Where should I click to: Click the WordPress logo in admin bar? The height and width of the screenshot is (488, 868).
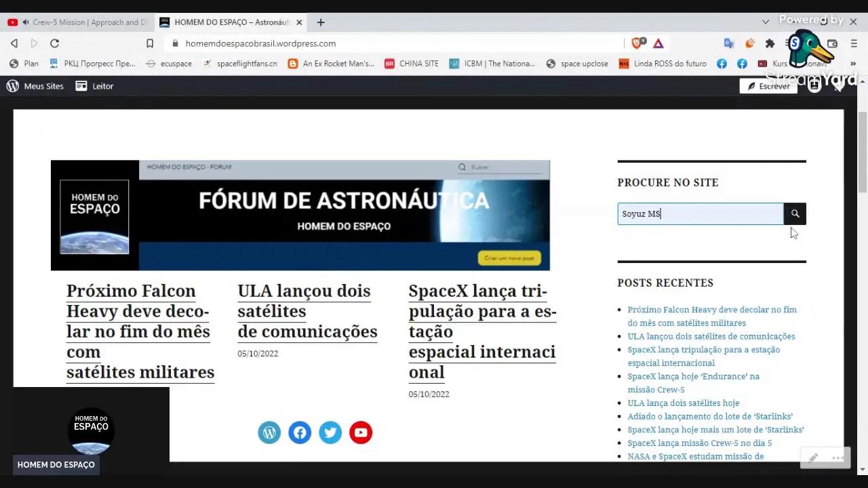(12, 86)
